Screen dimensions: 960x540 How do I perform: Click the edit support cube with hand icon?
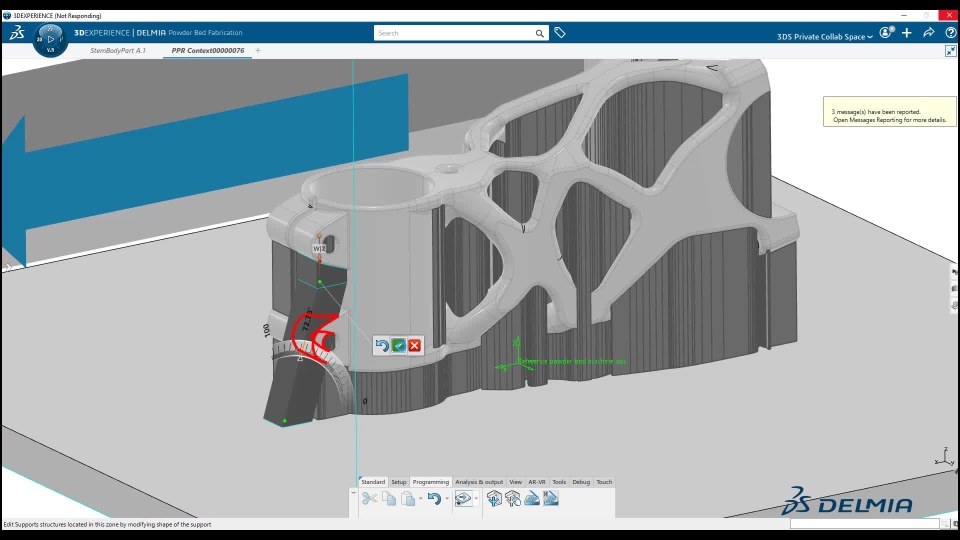(512, 499)
